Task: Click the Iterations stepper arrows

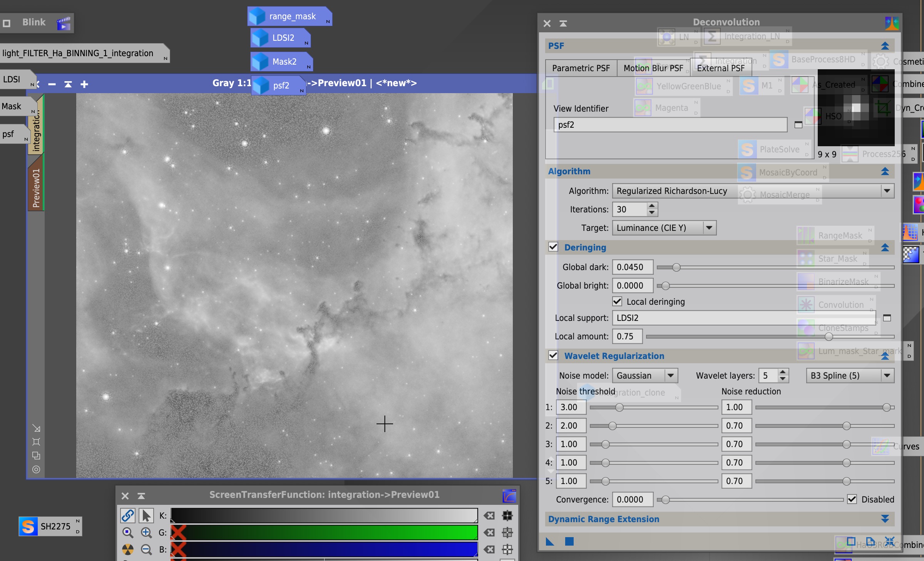Action: (652, 209)
